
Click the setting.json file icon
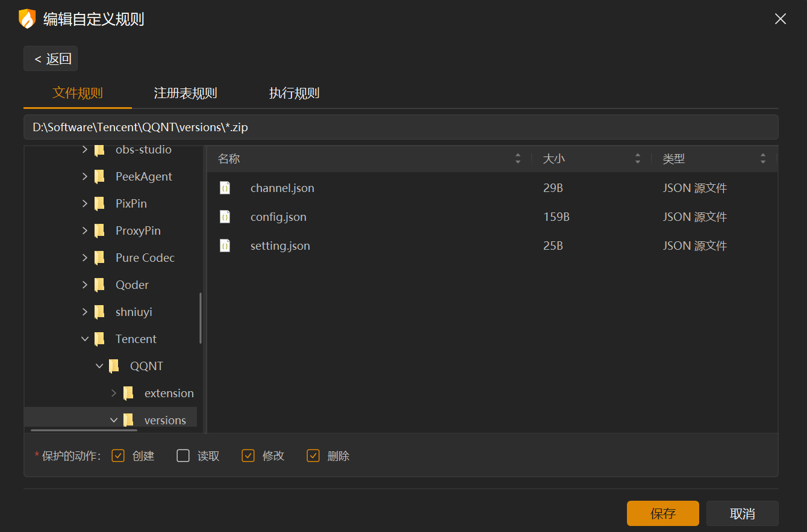[x=225, y=246]
